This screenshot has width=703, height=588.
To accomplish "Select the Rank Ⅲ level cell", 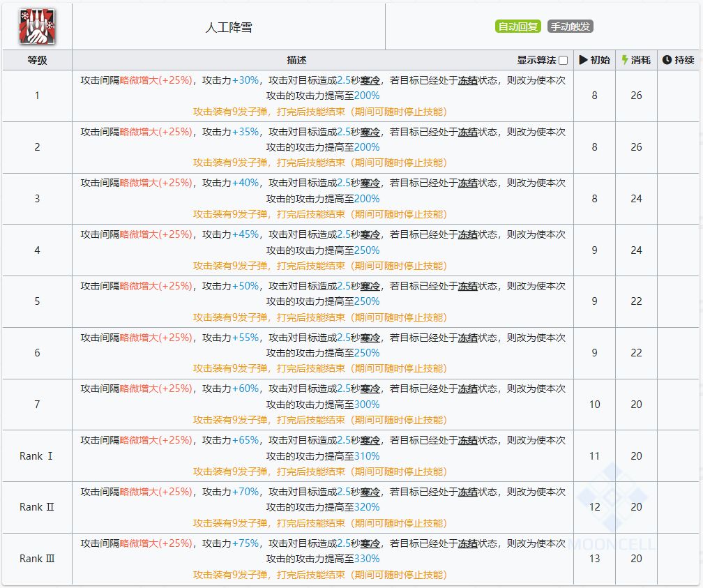I will [x=37, y=559].
